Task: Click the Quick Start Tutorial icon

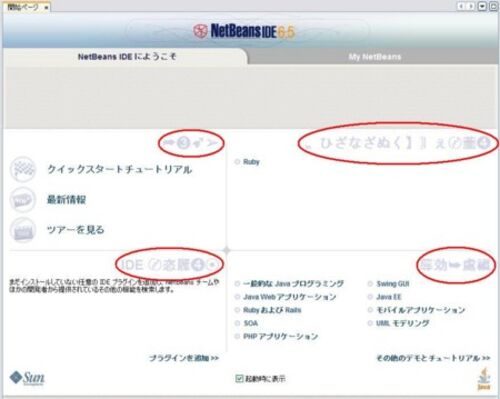Action: click(x=23, y=169)
